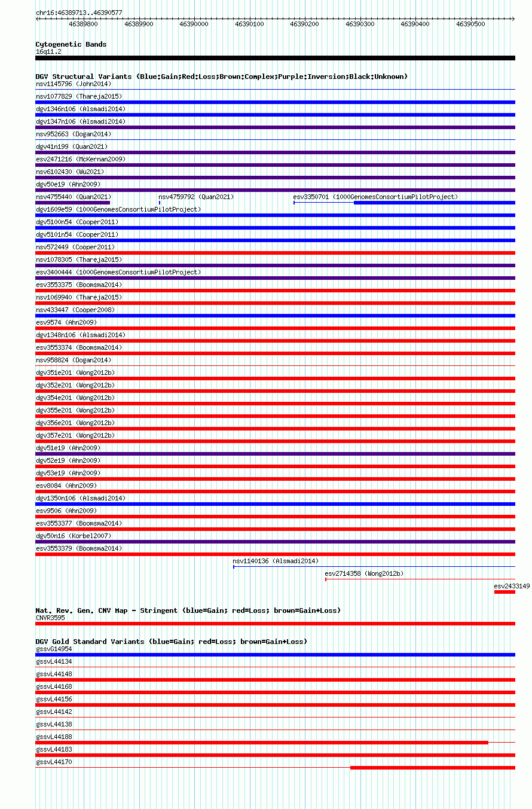Click the Nat. Rev. Gen. CNV Map track title
Screen dimensions: 532x809
(188, 610)
